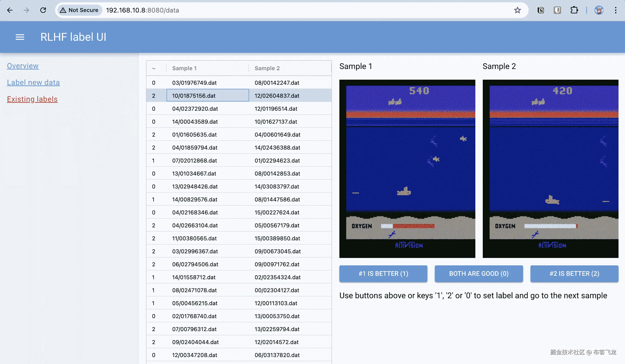Open the hamburger navigation menu
This screenshot has height=364, width=625.
pyautogui.click(x=20, y=37)
